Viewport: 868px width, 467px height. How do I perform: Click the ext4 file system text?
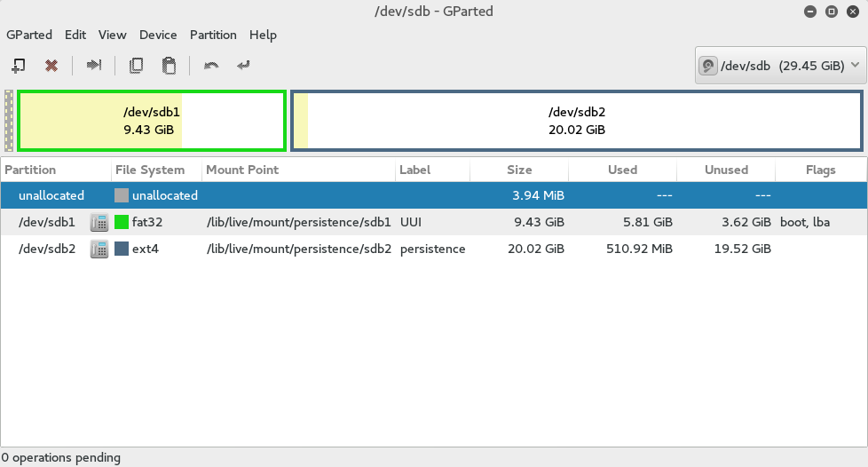point(145,249)
